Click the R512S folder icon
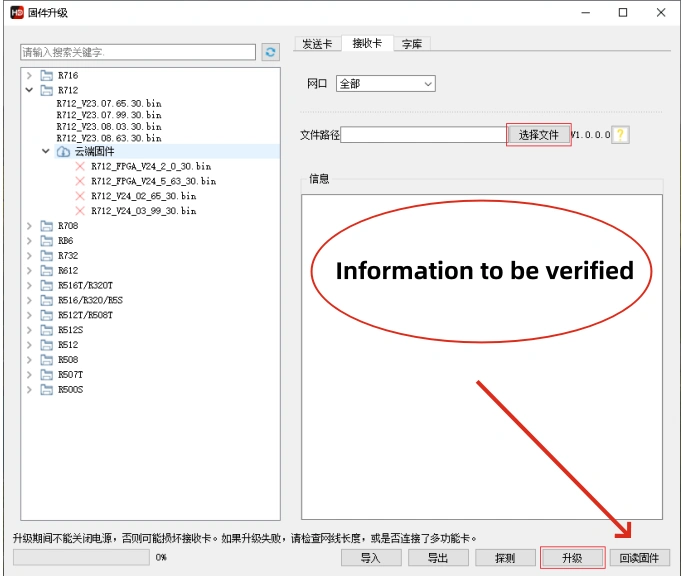 [47, 330]
